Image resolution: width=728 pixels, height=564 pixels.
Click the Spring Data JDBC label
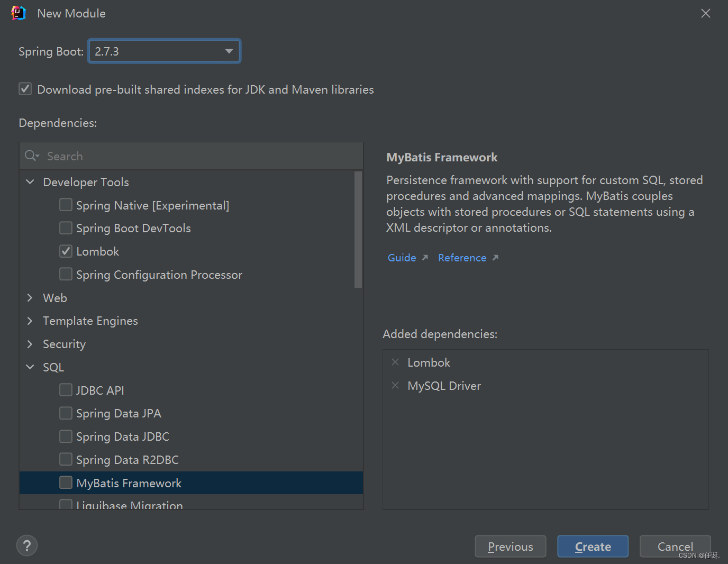(x=123, y=436)
